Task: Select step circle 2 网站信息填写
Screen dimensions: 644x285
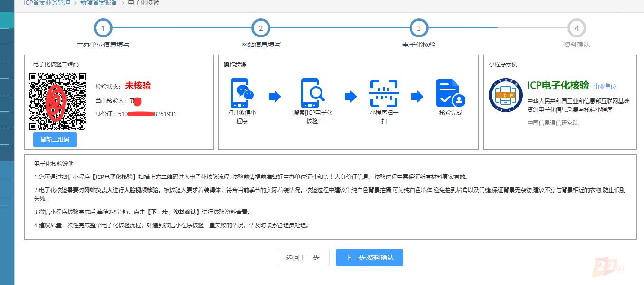Action: click(x=261, y=27)
